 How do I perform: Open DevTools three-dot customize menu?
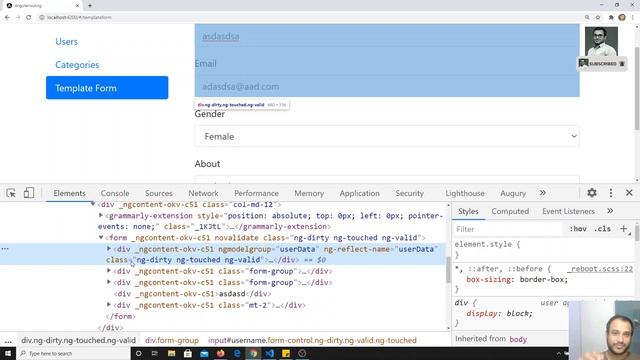pos(611,193)
